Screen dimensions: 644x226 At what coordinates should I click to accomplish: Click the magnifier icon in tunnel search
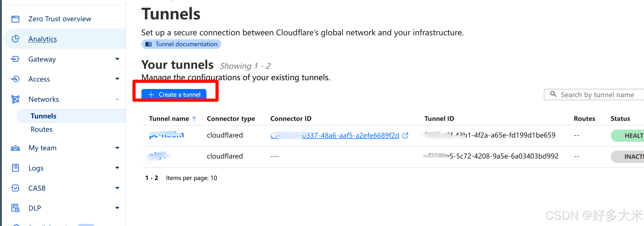pos(553,94)
